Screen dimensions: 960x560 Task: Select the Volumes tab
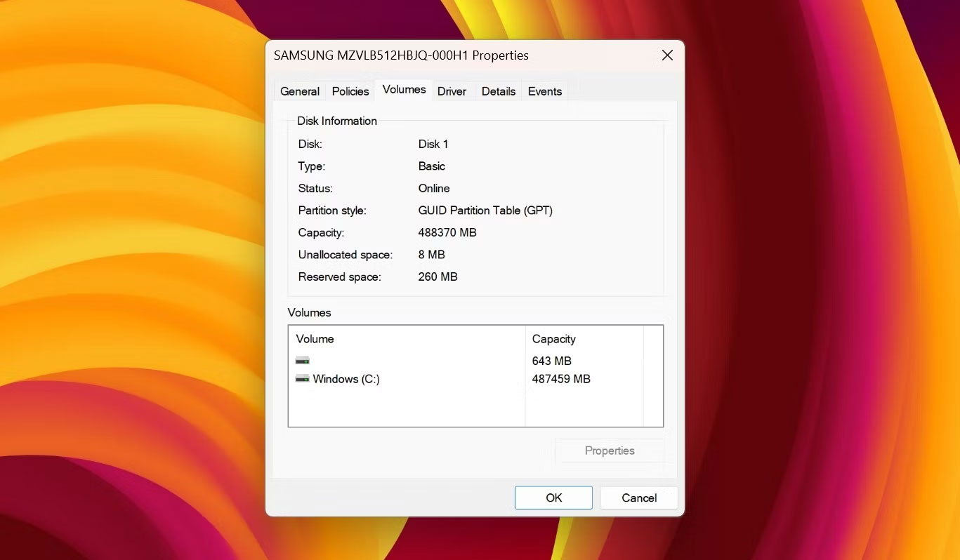404,89
